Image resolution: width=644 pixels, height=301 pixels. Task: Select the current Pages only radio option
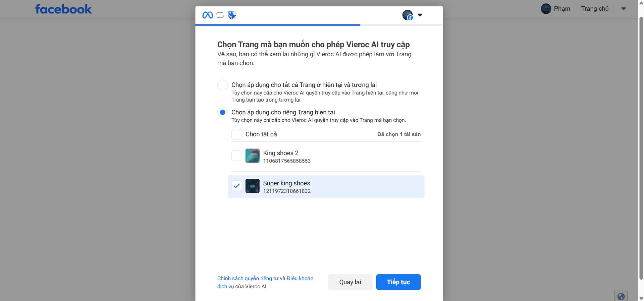point(222,112)
